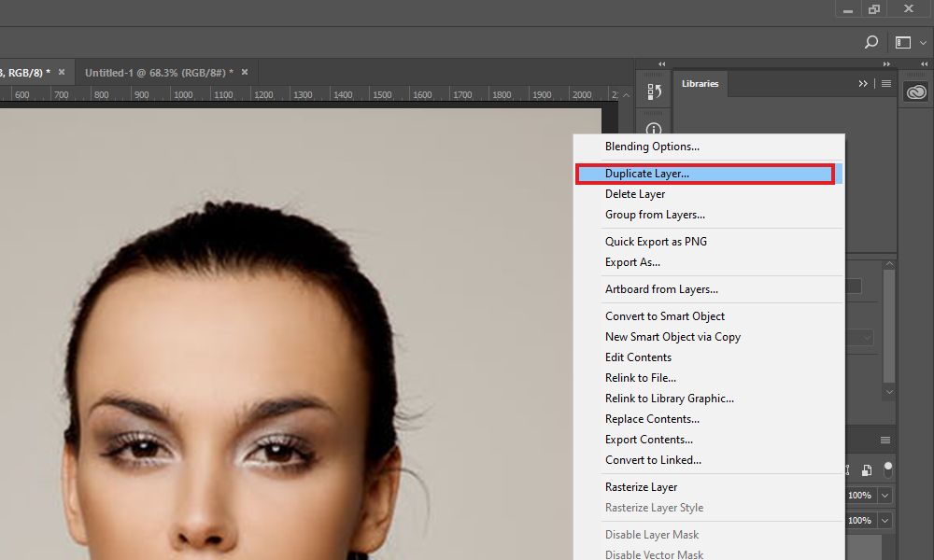934x560 pixels.
Task: Expand the workspace switcher dropdown arrow
Action: click(923, 43)
